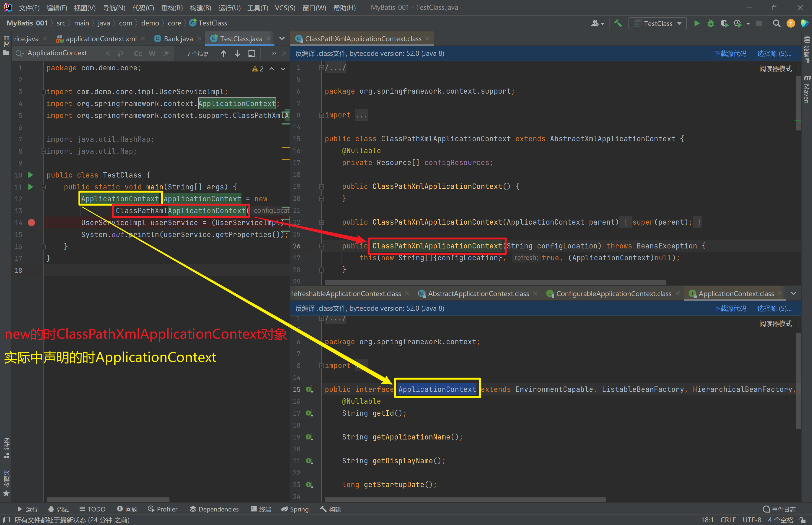
Task: Go to previous search occurrence arrow
Action: click(x=224, y=54)
